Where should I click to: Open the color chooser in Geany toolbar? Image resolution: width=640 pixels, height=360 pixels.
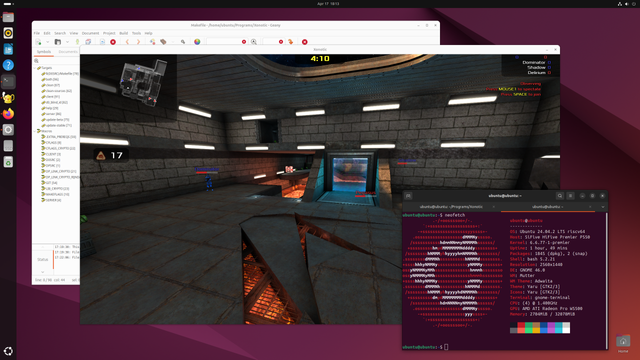click(197, 42)
